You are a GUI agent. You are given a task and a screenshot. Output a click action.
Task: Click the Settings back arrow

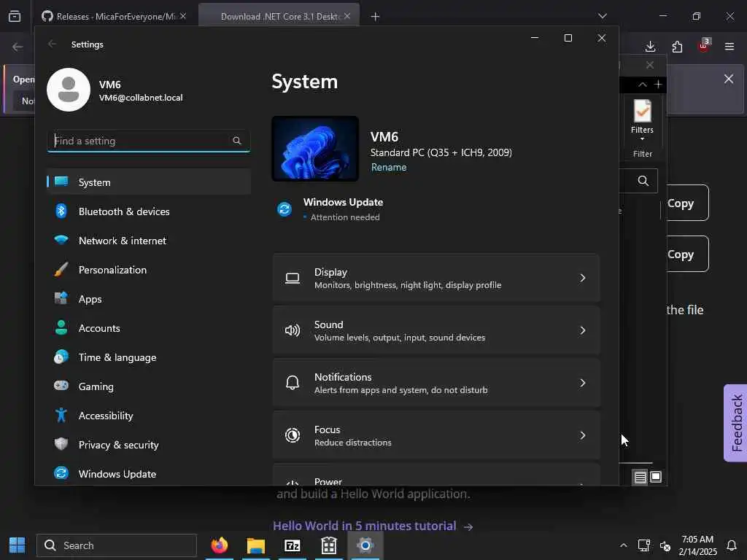(52, 44)
